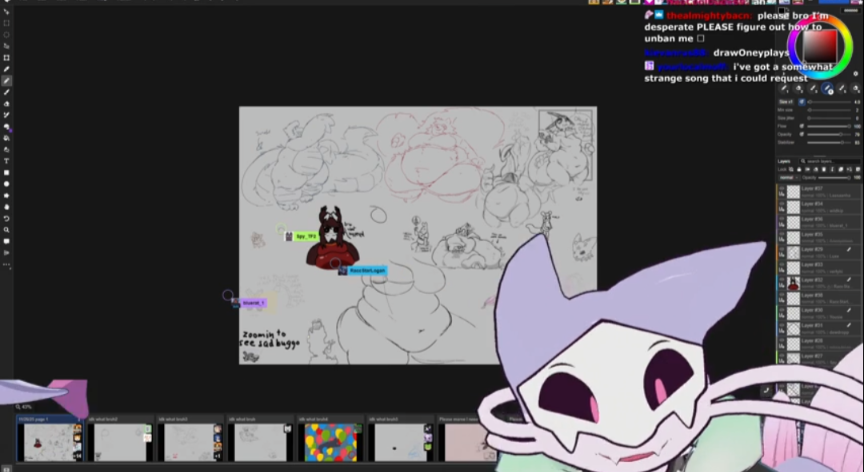Screen dimensions: 864x472
Task: Click the 'Layers' panel header
Action: [785, 161]
